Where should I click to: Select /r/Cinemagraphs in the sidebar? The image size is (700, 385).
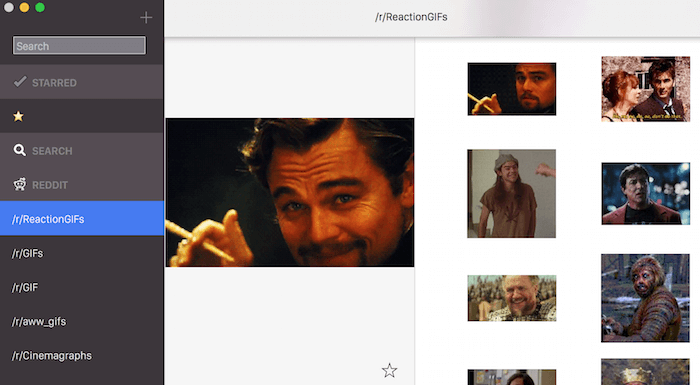click(82, 356)
